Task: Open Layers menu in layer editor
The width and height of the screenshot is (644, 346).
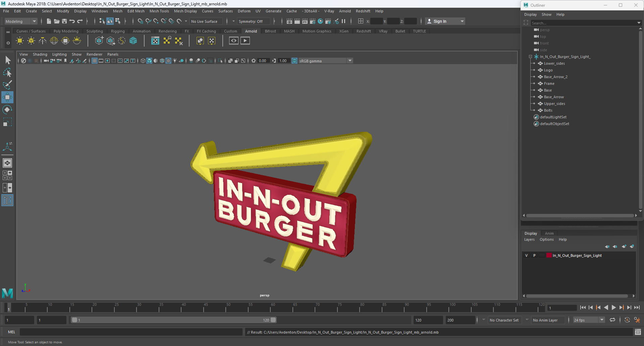Action: pos(529,239)
